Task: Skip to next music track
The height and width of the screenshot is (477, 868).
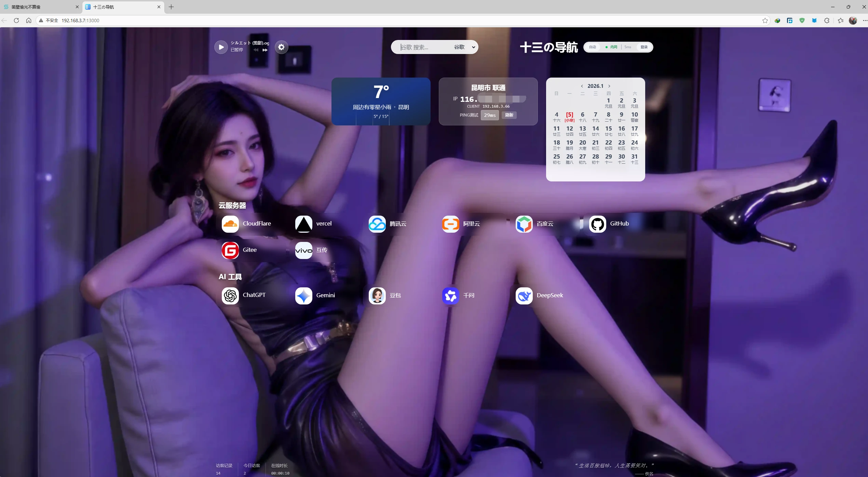Action: (265, 50)
